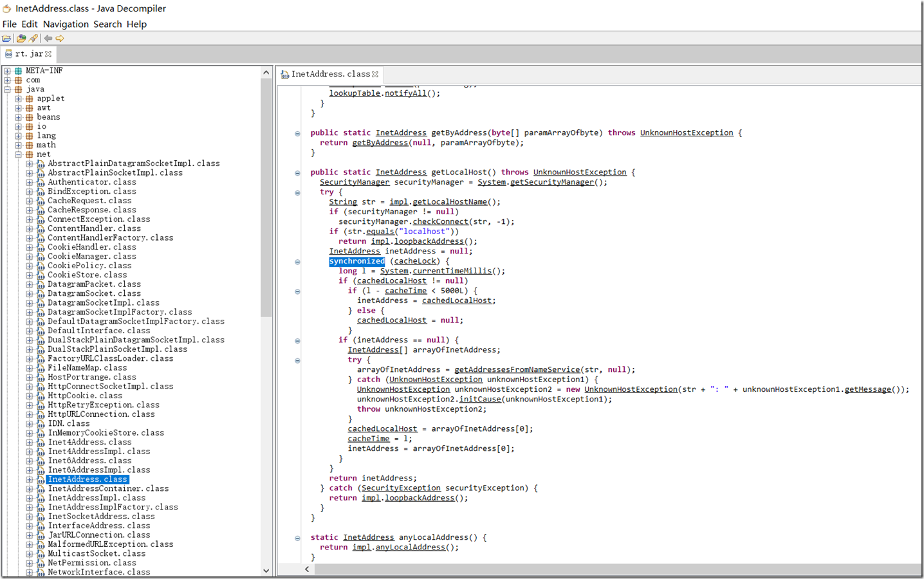Screen dimensions: 924x579
Task: Collapse the java package node
Action: click(8, 89)
